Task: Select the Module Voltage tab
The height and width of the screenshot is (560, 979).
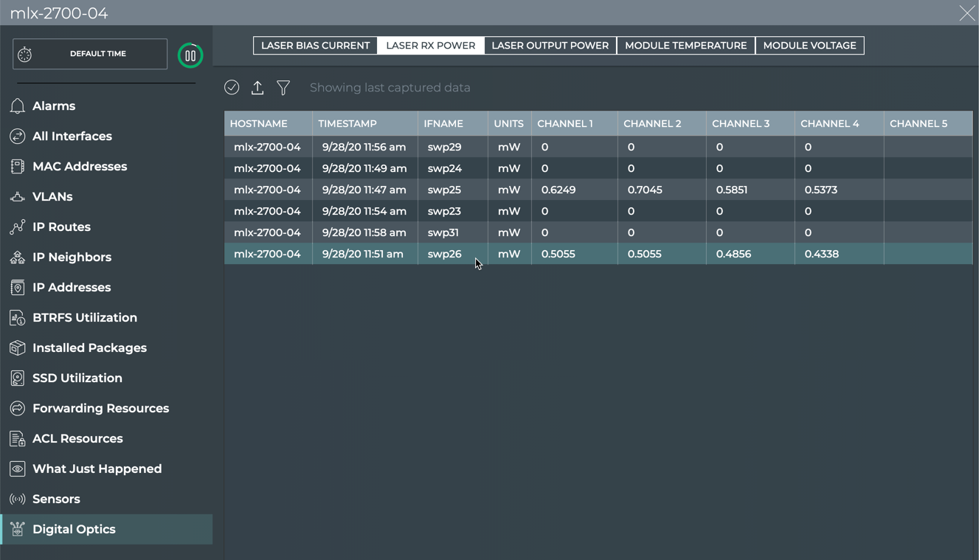Action: coord(809,46)
